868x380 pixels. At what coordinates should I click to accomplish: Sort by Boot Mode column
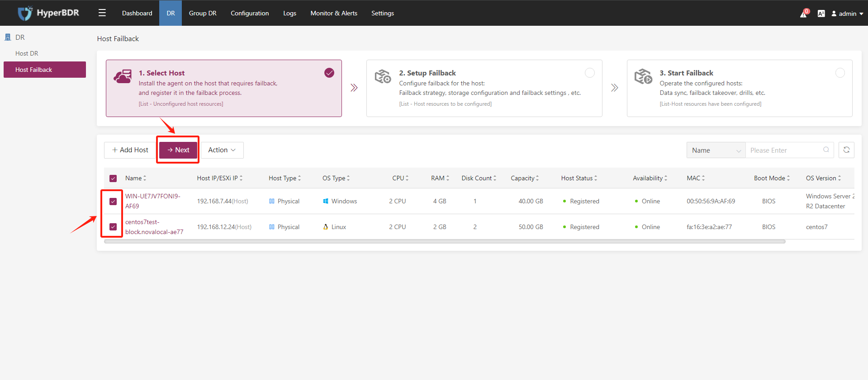[x=788, y=178]
